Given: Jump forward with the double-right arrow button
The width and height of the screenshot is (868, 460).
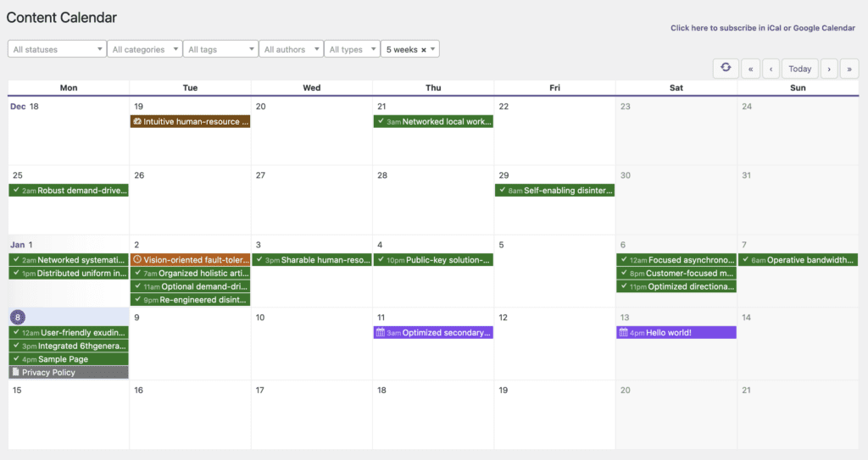Looking at the screenshot, I should coord(849,69).
